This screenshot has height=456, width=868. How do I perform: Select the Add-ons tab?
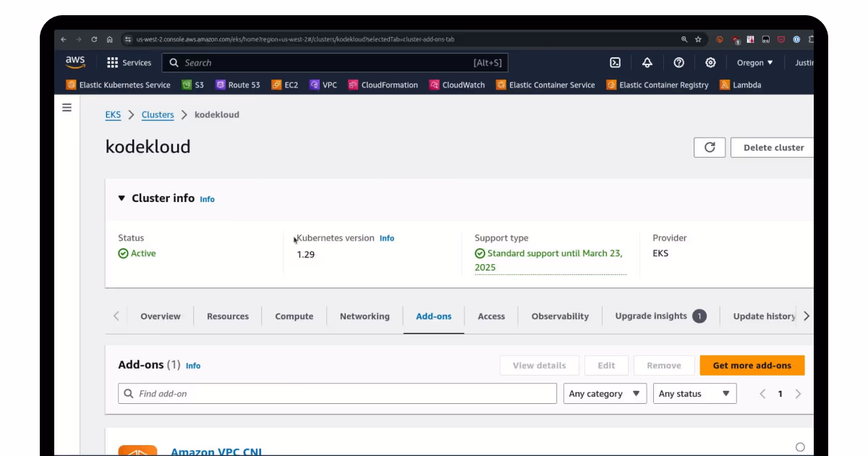tap(434, 316)
